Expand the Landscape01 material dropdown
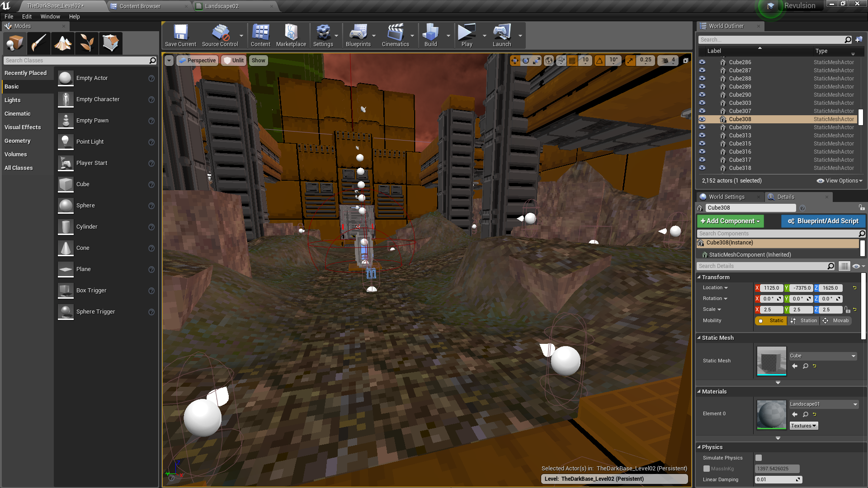The image size is (868, 488). [824, 404]
